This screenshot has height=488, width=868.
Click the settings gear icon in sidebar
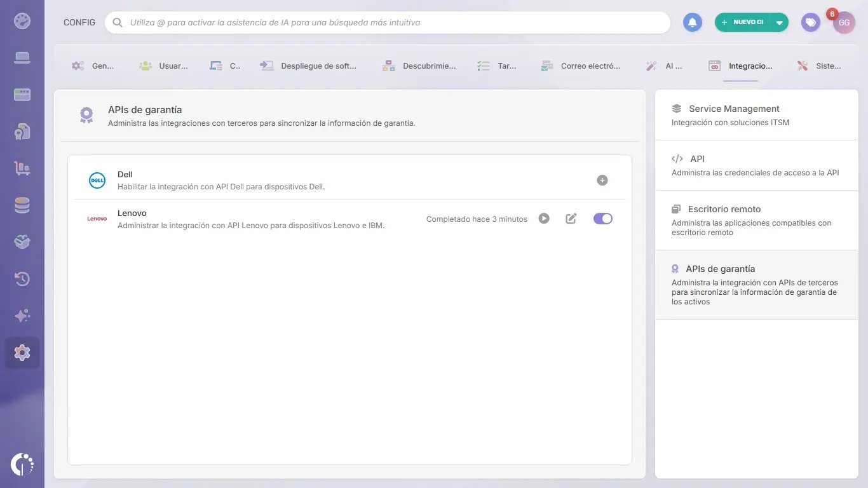(22, 353)
